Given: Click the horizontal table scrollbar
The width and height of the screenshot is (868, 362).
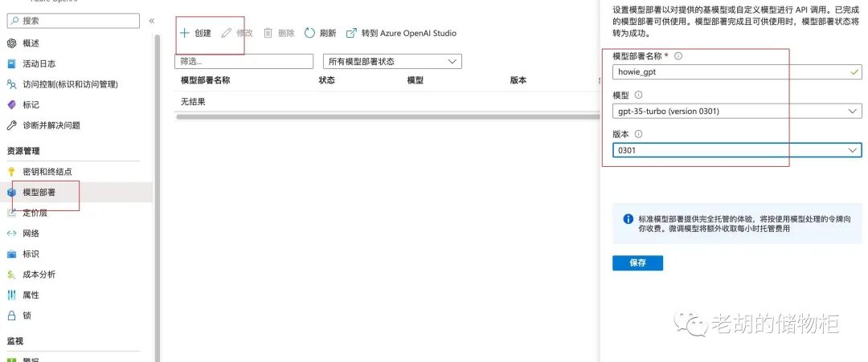Looking at the screenshot, I should pos(387,116).
